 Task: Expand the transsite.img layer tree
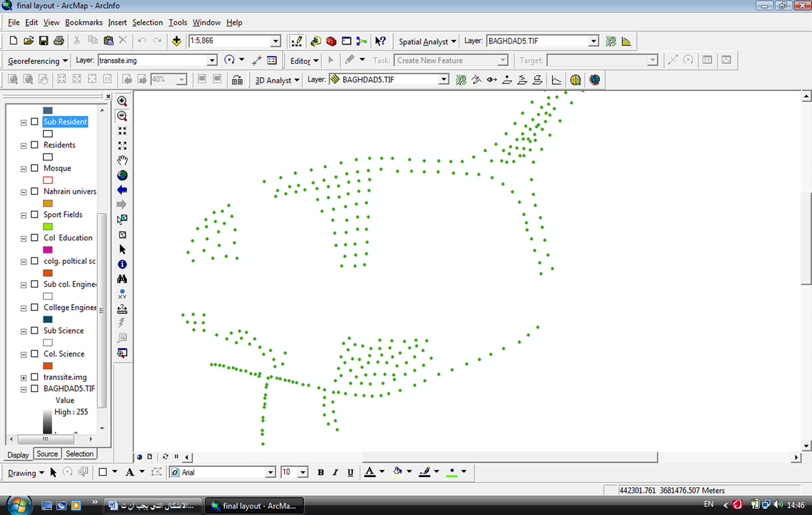pyautogui.click(x=23, y=378)
